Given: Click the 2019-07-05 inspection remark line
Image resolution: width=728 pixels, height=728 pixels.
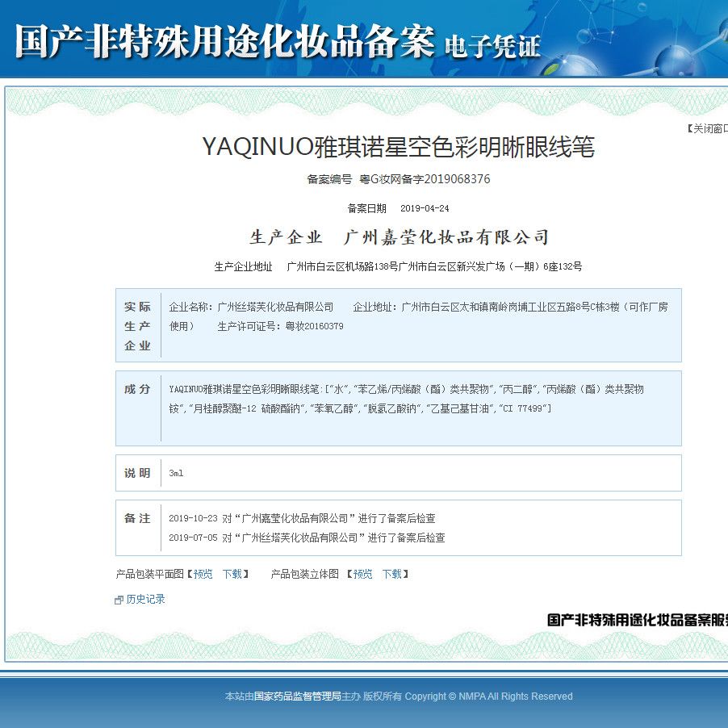Looking at the screenshot, I should [307, 538].
